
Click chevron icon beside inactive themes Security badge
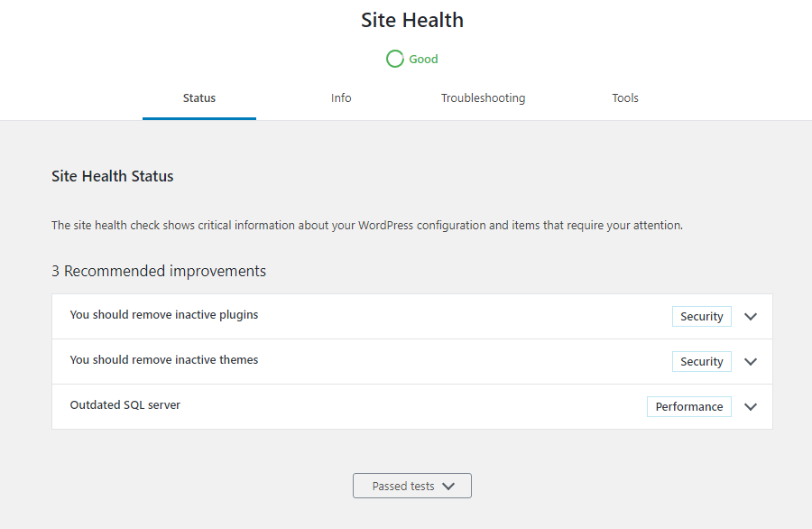(751, 362)
